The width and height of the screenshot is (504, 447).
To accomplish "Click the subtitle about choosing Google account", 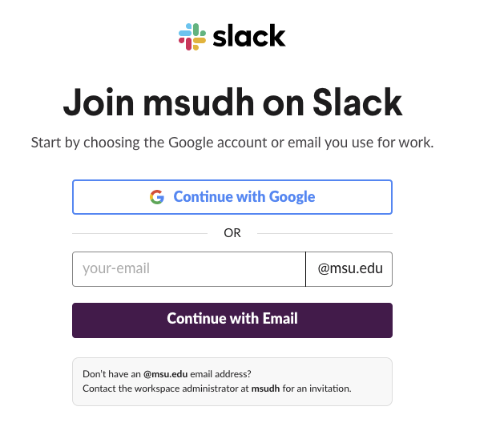I will [232, 143].
